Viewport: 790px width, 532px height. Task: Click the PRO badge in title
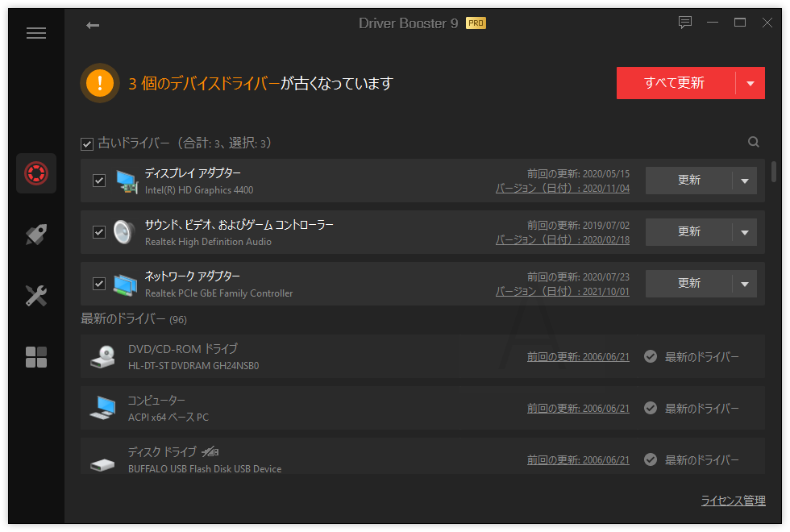point(476,23)
